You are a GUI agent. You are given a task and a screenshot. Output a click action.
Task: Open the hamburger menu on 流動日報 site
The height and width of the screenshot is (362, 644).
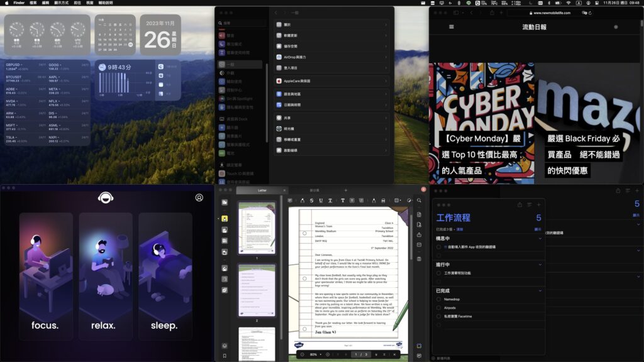(x=451, y=27)
